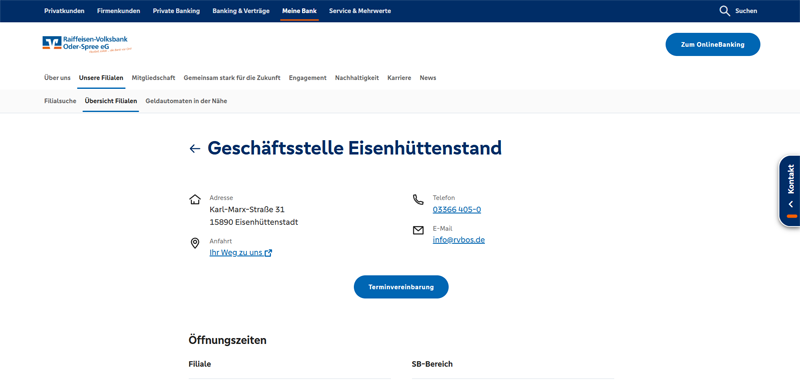Go to Über uns section

tap(57, 78)
